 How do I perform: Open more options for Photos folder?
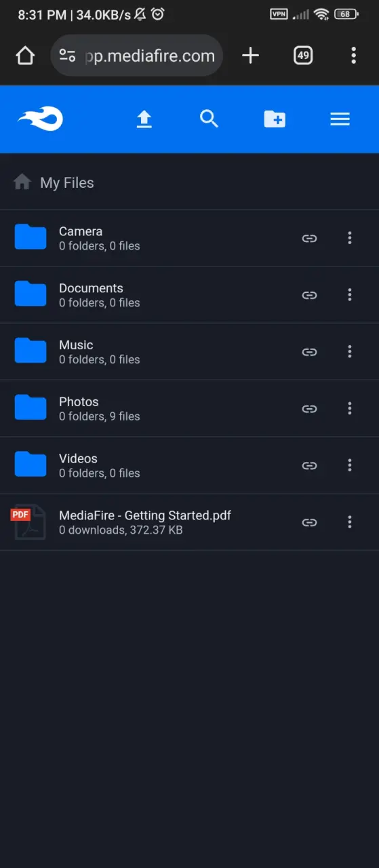tap(350, 408)
